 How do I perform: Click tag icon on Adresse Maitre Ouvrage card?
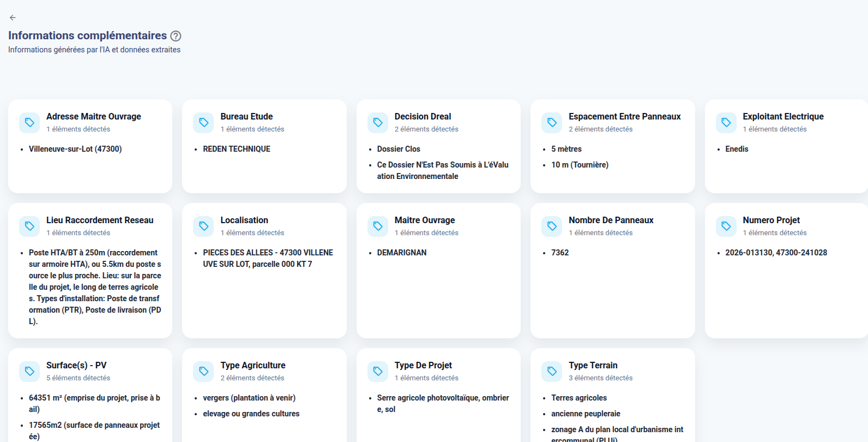coord(29,122)
